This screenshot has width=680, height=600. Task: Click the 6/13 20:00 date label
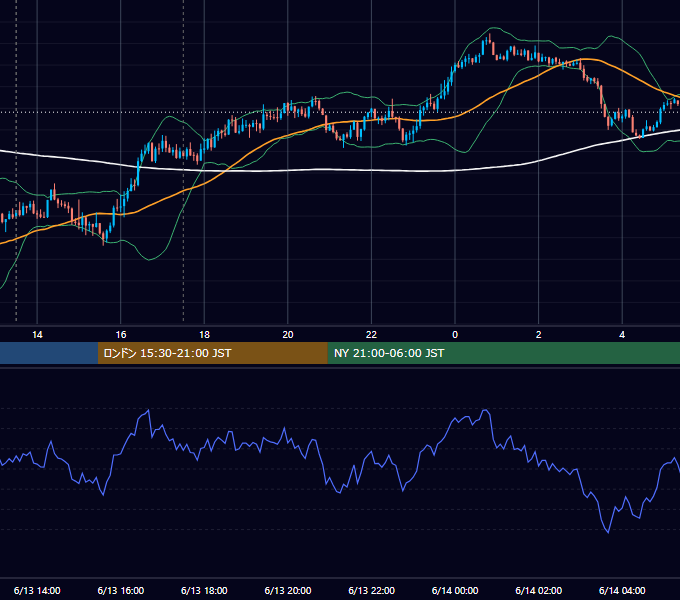[x=288, y=590]
